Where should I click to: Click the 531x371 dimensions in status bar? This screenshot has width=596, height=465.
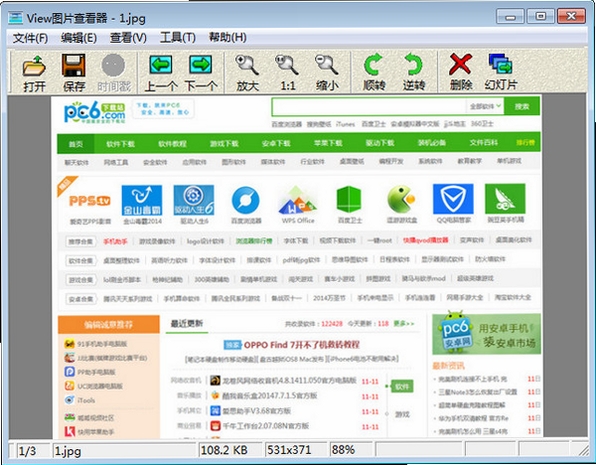(289, 450)
